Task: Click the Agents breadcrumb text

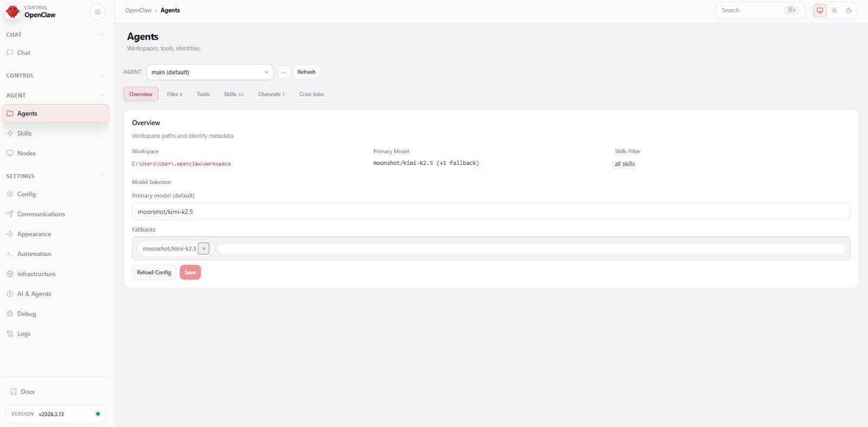Action: tap(170, 10)
